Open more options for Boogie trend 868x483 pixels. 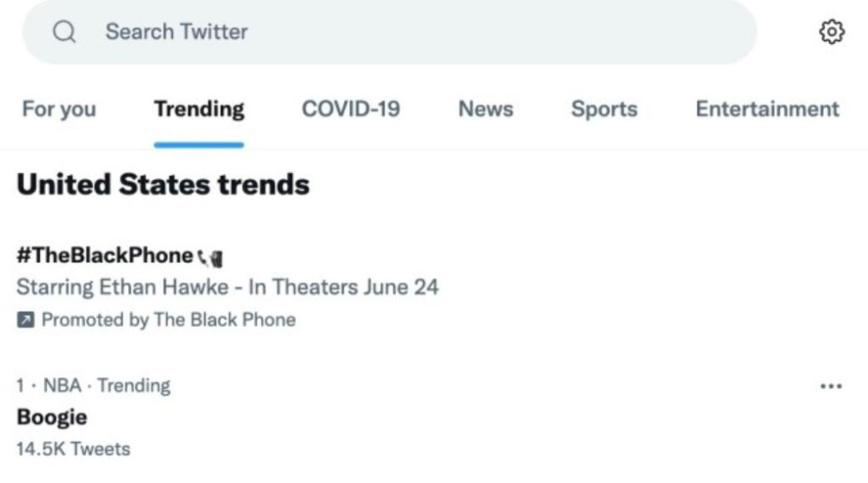832,386
